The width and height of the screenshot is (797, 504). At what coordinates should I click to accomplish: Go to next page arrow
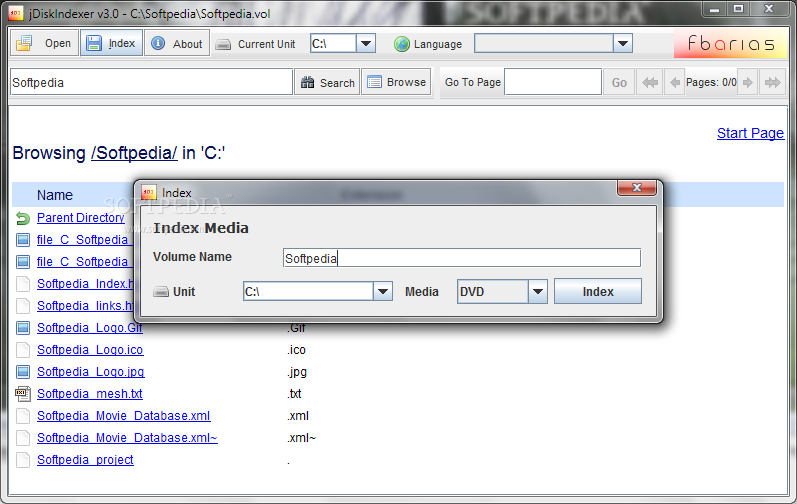point(747,82)
